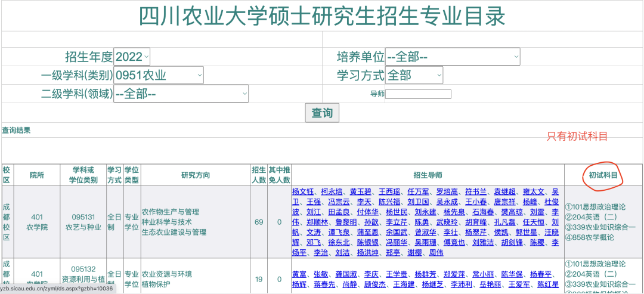Open advisor link 郭世星
The width and height of the screenshot is (644, 294).
click(526, 233)
